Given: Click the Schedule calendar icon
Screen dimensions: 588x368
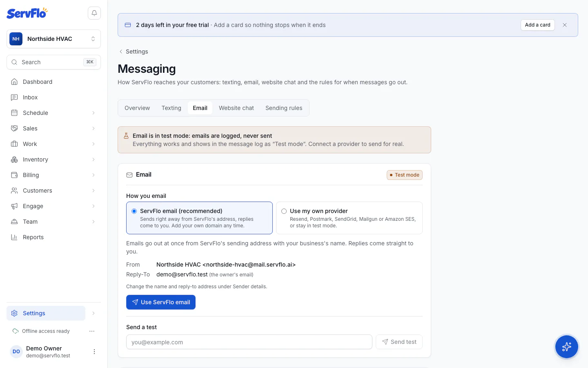Looking at the screenshot, I should pos(14,113).
